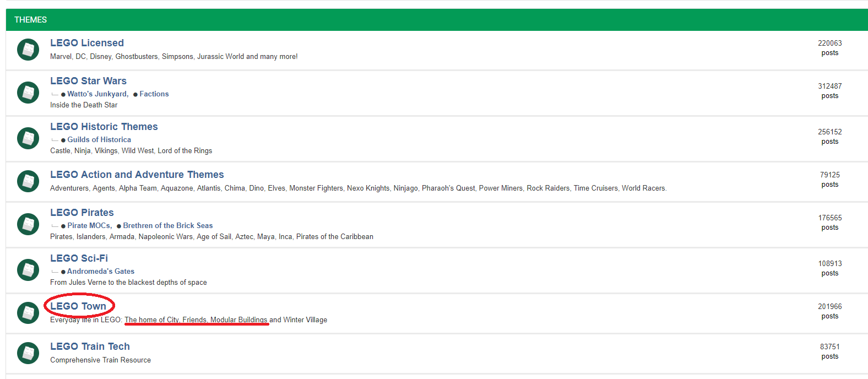This screenshot has width=868, height=379.
Task: Click the brick icon beside LEGO Historic Themes
Action: [x=28, y=138]
